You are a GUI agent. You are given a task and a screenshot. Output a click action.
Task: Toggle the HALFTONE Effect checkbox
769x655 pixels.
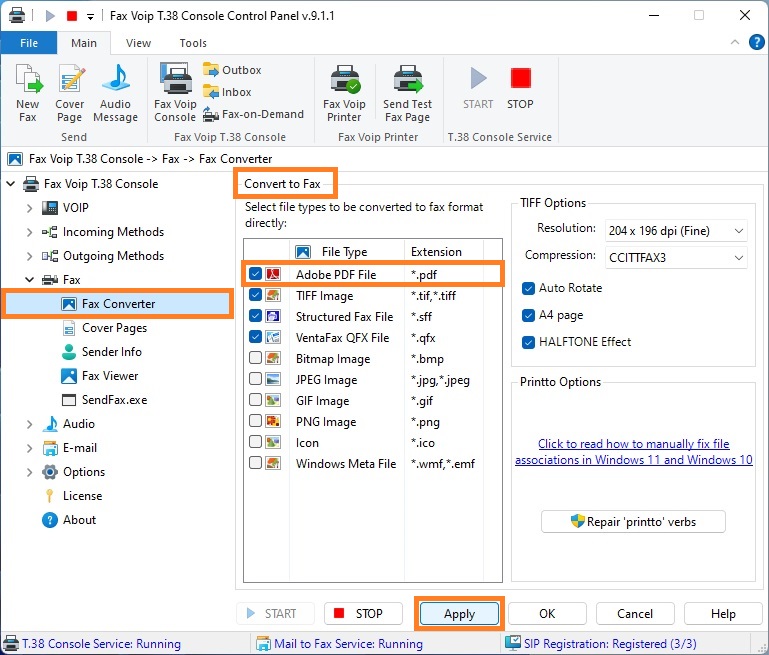(x=528, y=342)
